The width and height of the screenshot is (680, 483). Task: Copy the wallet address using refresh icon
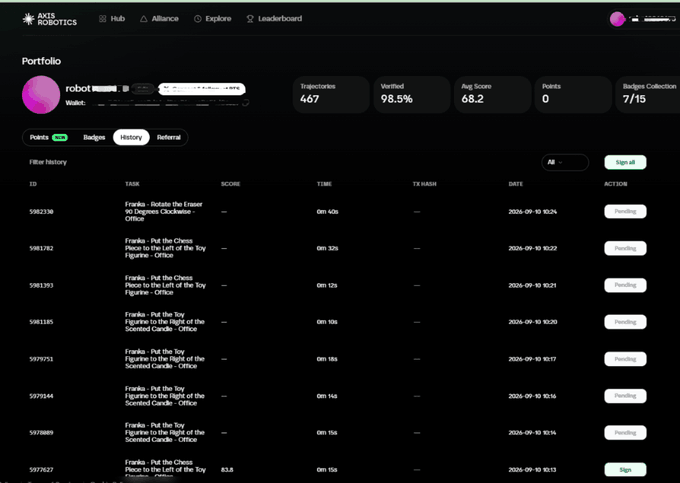[x=245, y=103]
